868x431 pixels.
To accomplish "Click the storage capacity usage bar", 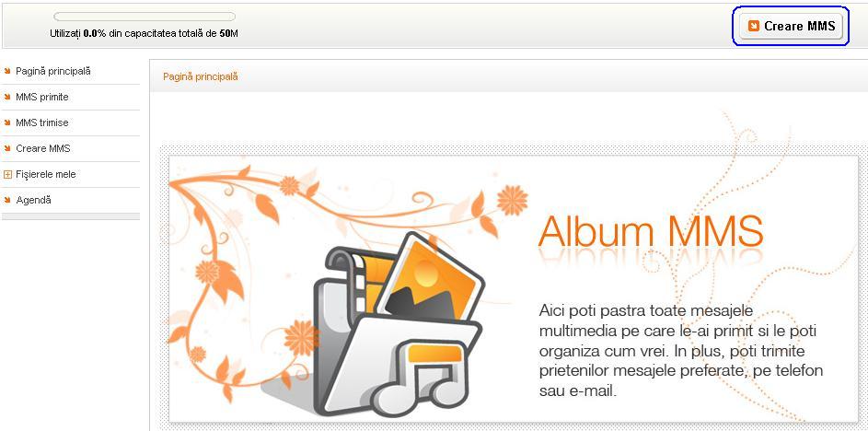I will tap(145, 17).
